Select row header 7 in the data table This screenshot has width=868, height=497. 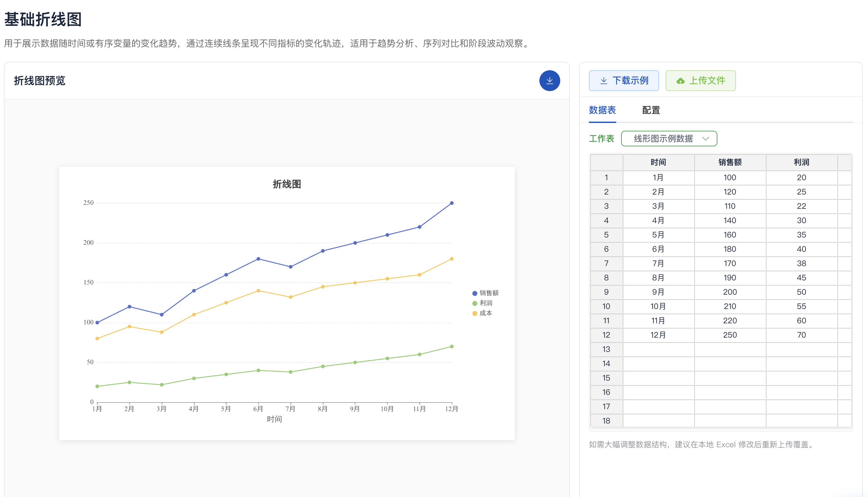tap(606, 263)
